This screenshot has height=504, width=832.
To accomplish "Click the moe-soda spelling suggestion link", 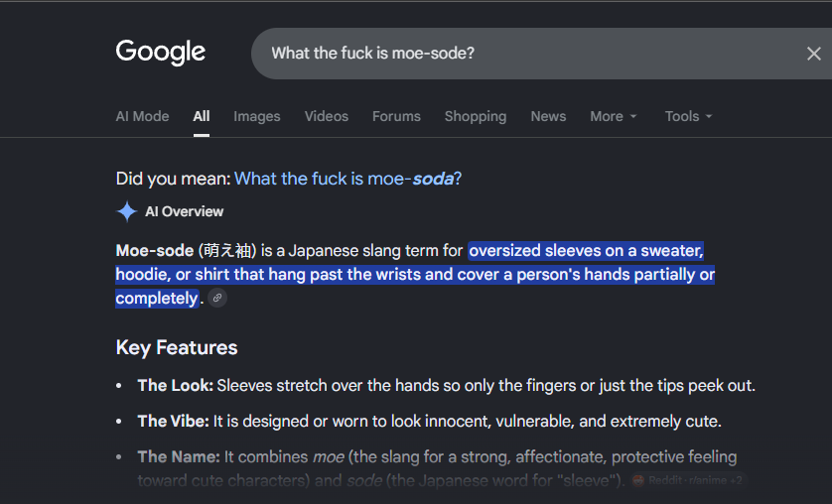I will [x=348, y=180].
